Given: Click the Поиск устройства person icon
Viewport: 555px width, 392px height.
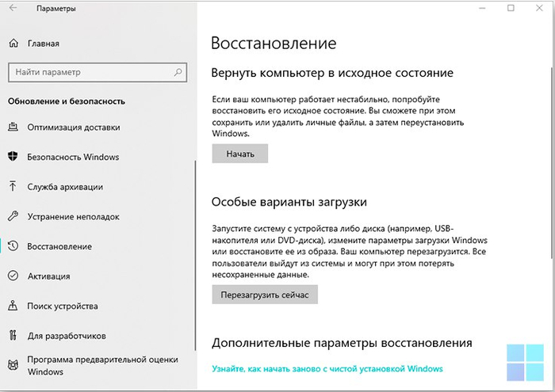Looking at the screenshot, I should (13, 306).
